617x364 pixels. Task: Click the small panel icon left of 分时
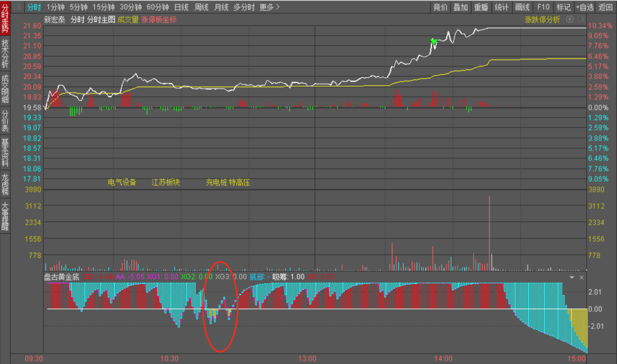click(17, 7)
